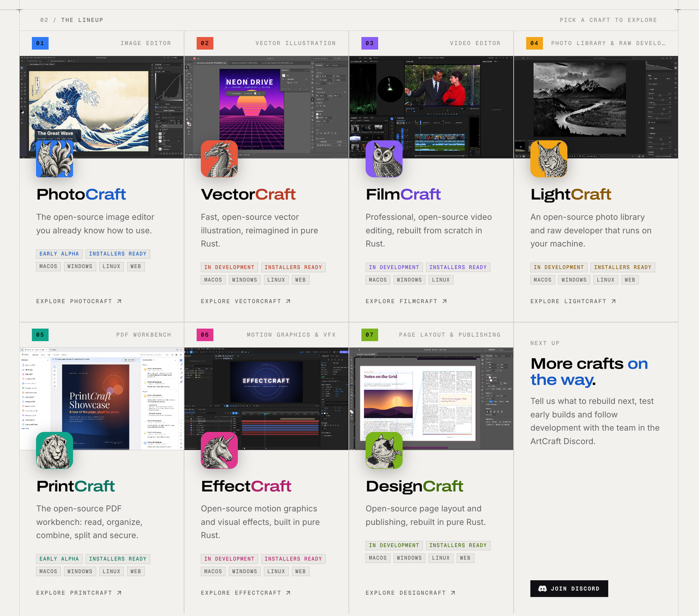Screen dimensions: 699x616
Task: Click the Installers Ready tag under FilmCraft
Action: [x=458, y=267]
